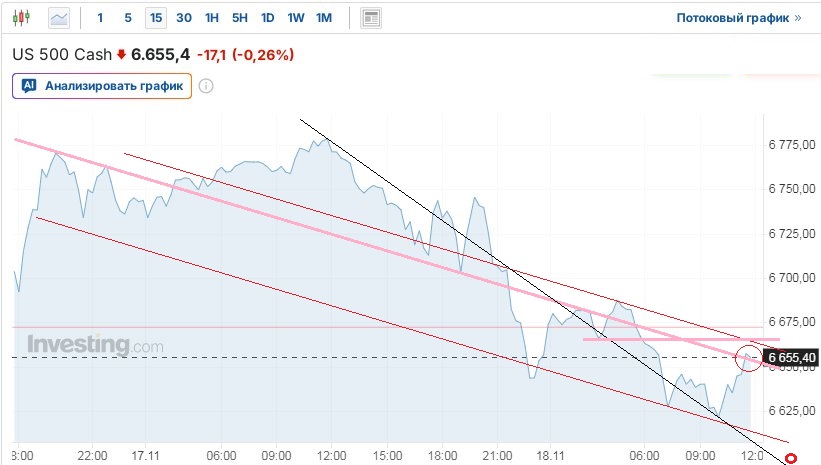Click the 6 655,40 current price label
The width and height of the screenshot is (821, 465).
coord(790,357)
